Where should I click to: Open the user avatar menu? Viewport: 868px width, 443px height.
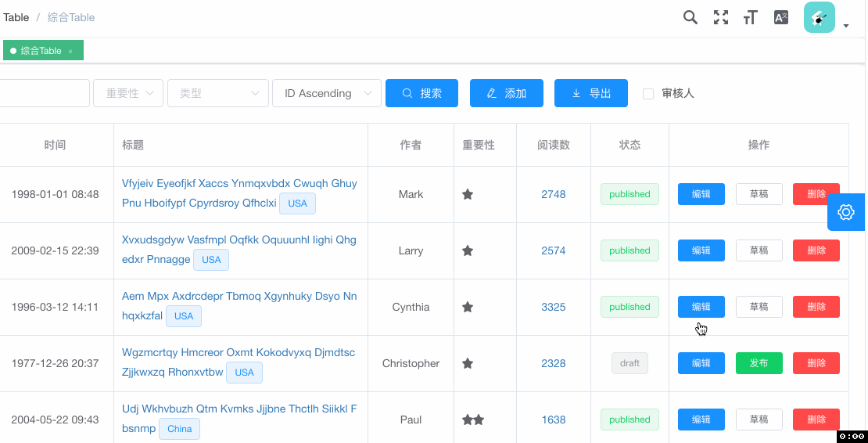pyautogui.click(x=820, y=17)
